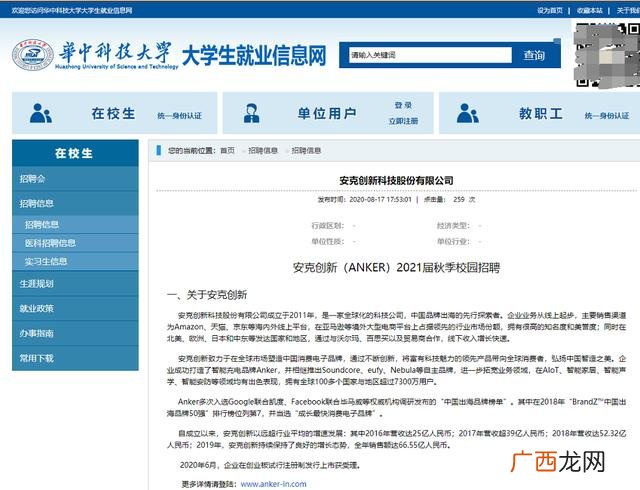
Task: Open 就业政策 in sidebar
Action: (x=75, y=308)
